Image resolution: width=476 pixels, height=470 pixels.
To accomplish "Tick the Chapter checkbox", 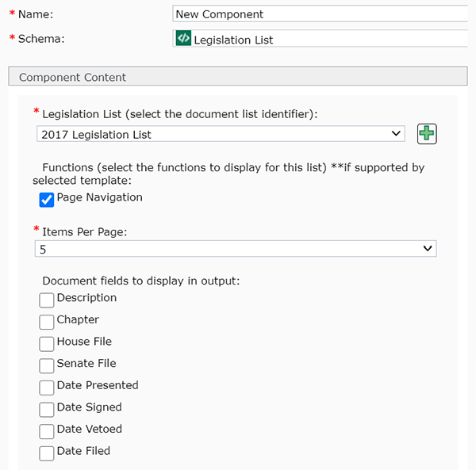I will 47,322.
